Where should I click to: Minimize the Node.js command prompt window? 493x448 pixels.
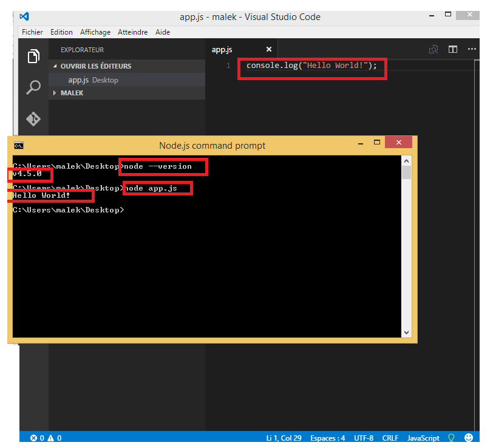pyautogui.click(x=361, y=143)
